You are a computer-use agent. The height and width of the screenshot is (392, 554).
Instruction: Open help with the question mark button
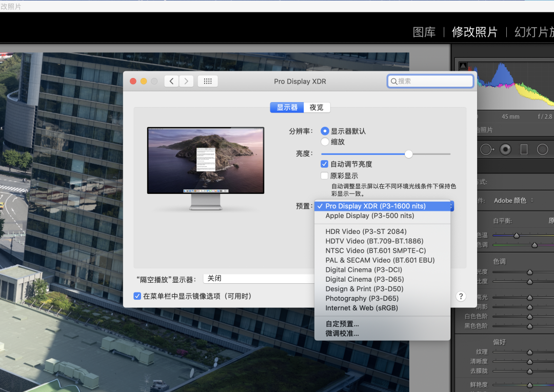pyautogui.click(x=461, y=296)
